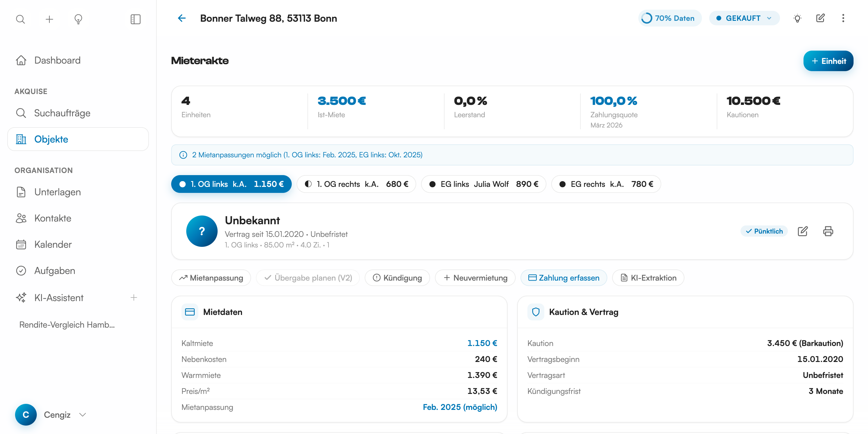Select the EG rechts unit pill
The height and width of the screenshot is (434, 868).
pos(606,184)
